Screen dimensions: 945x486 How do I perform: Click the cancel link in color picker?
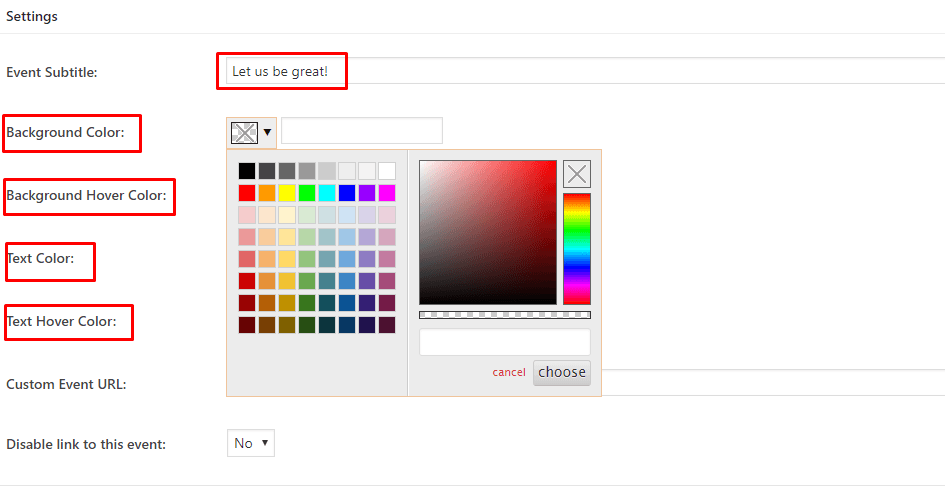tap(509, 373)
